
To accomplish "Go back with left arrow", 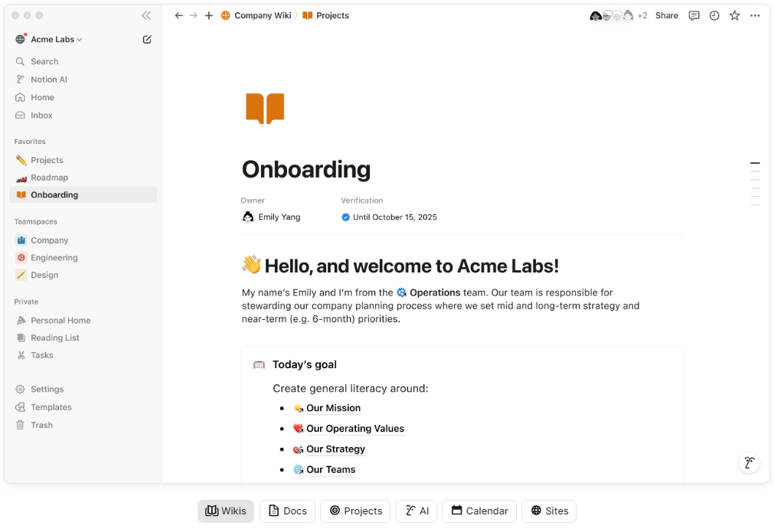I will point(178,16).
